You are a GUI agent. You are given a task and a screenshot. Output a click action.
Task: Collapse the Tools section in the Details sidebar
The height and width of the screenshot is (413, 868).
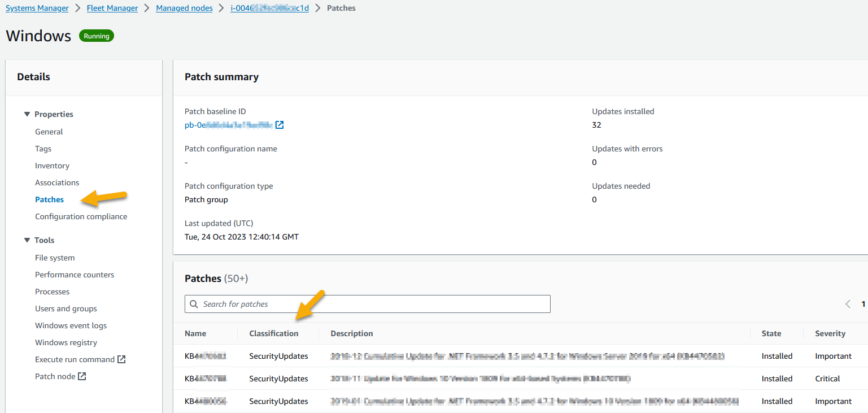pyautogui.click(x=27, y=240)
